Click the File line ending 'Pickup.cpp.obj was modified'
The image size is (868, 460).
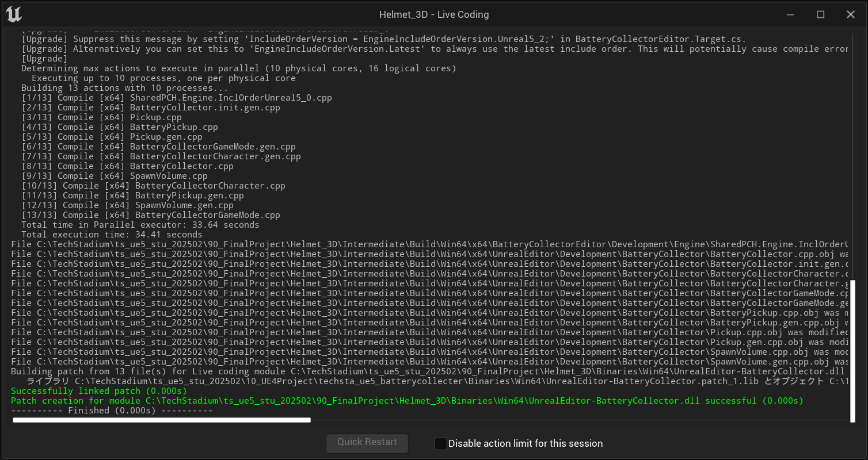(x=429, y=332)
